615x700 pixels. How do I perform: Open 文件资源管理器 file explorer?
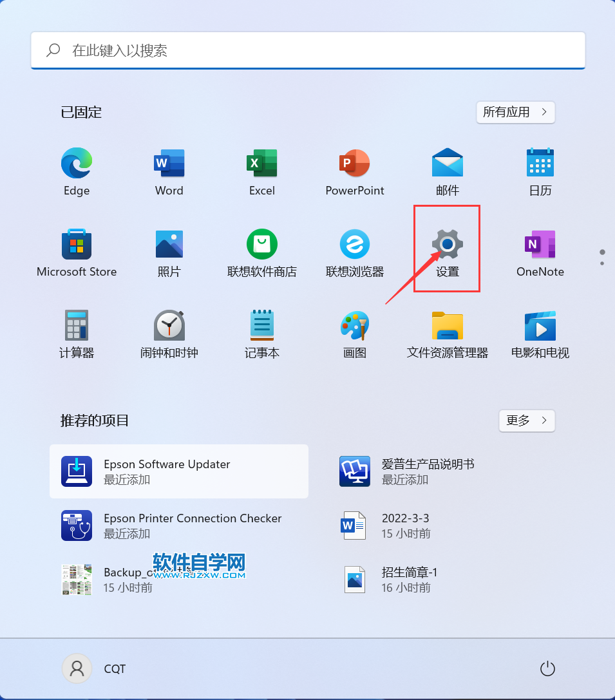(x=447, y=334)
